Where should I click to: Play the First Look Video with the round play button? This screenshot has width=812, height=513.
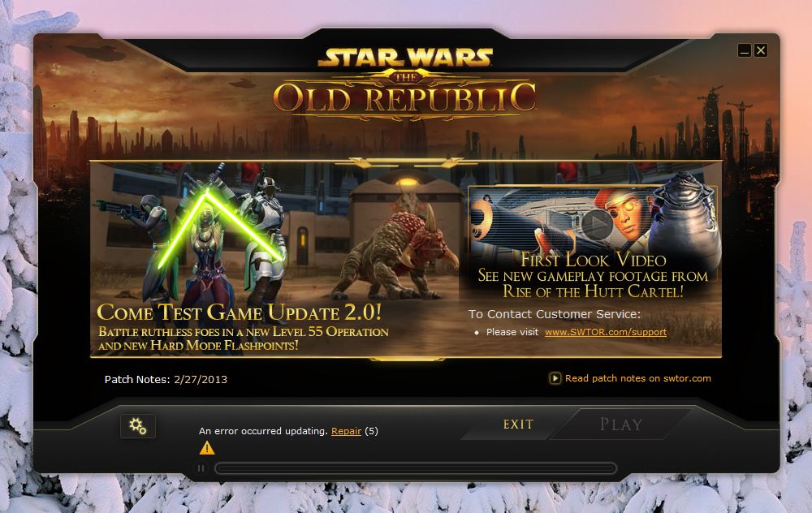[597, 224]
